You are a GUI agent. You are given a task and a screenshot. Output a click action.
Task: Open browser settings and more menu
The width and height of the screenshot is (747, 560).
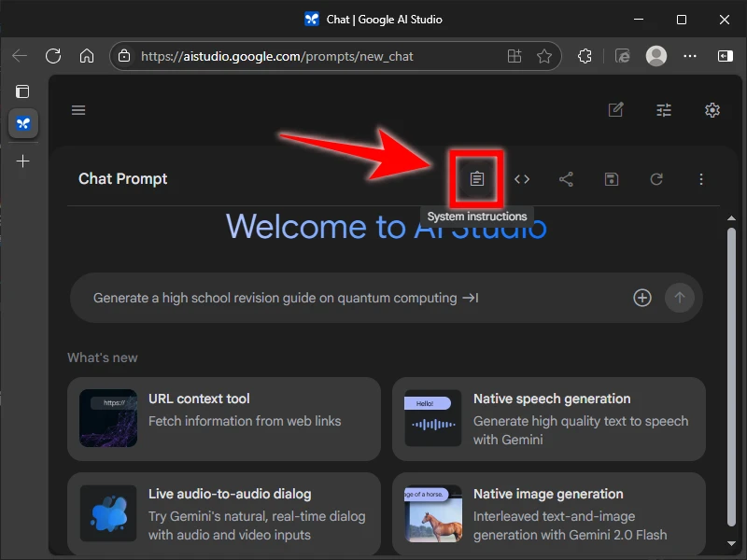point(690,56)
